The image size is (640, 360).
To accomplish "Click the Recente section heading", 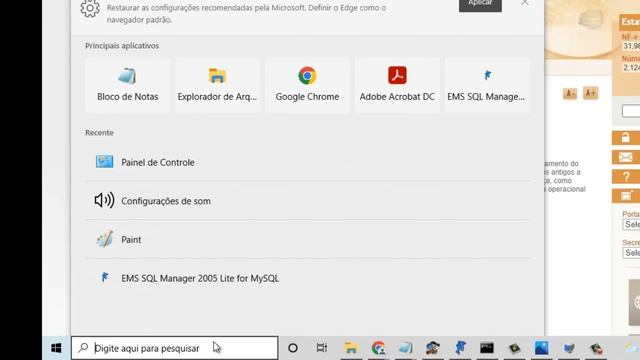I will pos(99,133).
